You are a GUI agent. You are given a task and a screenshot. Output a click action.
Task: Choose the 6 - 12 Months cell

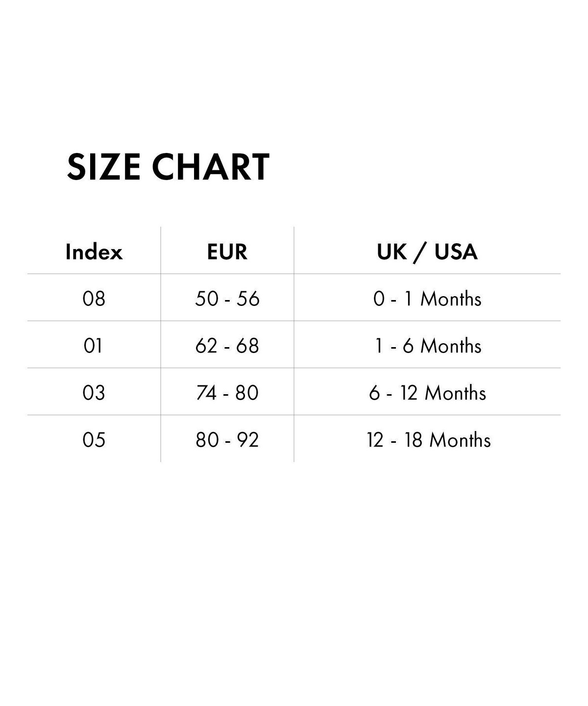427,393
